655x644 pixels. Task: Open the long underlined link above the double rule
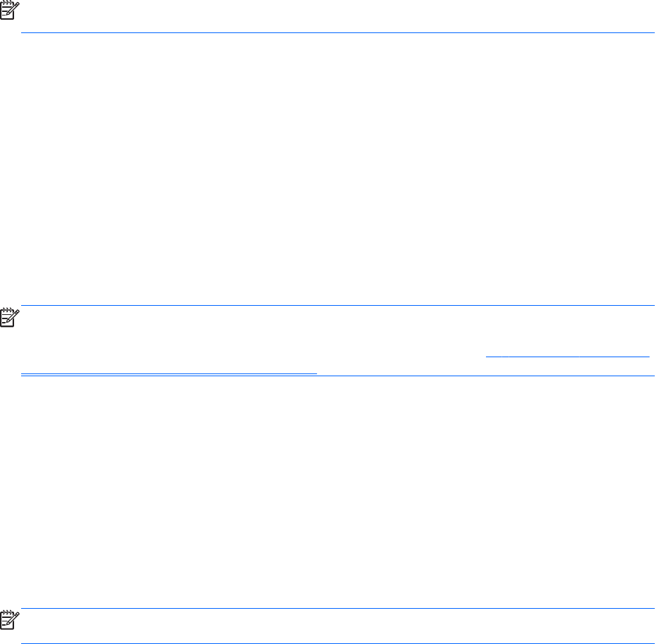pyautogui.click(x=169, y=373)
